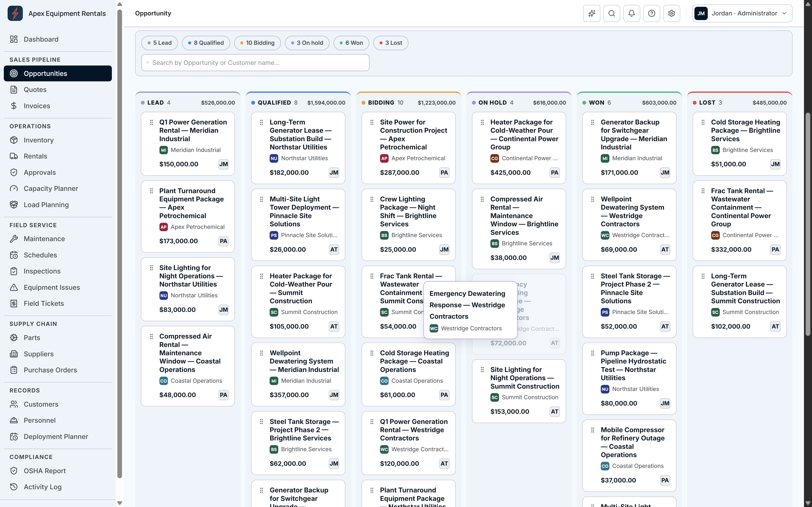Grab drag handle of Site Power for Construction card
Screen dimensions: 812x507
tap(372, 122)
